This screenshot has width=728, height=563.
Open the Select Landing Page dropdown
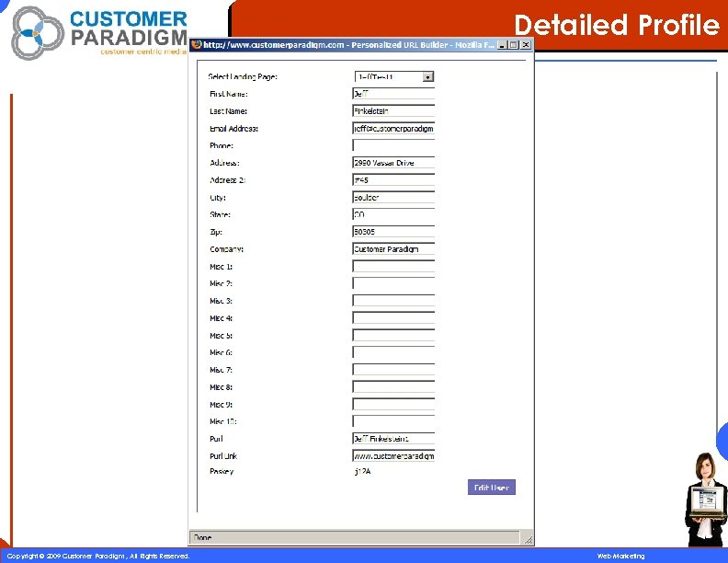tap(394, 76)
